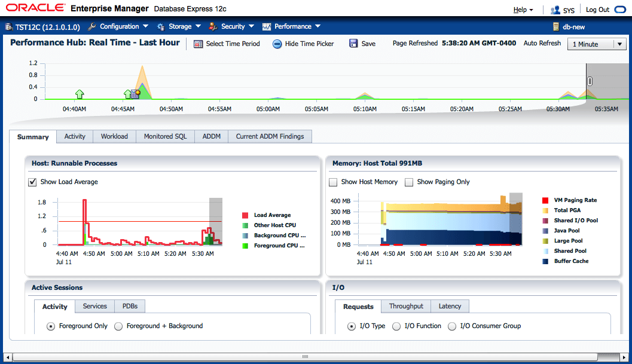The height and width of the screenshot is (364, 632).
Task: Click the Storage gear icon
Action: click(x=161, y=27)
